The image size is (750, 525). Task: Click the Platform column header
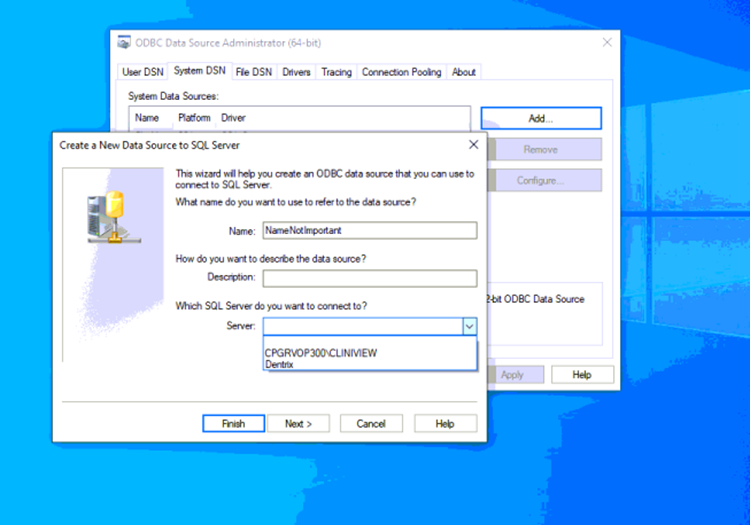(x=195, y=118)
